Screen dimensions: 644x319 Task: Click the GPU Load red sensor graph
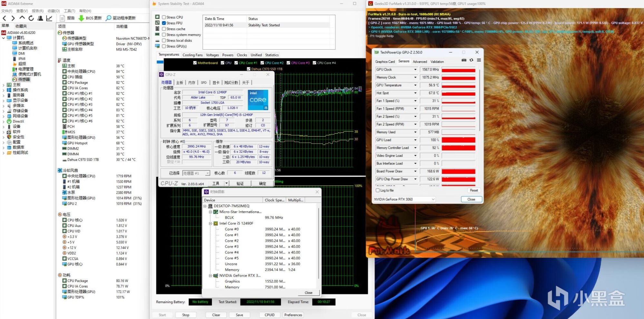point(458,140)
